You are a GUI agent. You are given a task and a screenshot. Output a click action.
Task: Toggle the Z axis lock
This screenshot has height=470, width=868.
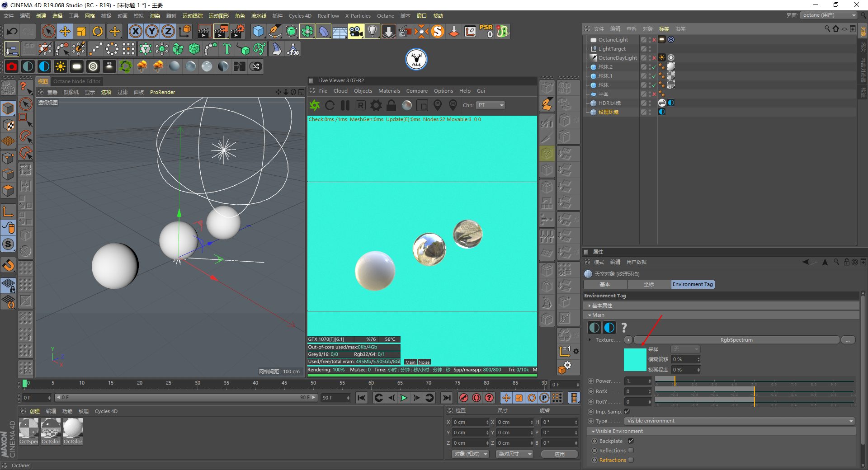coord(168,31)
